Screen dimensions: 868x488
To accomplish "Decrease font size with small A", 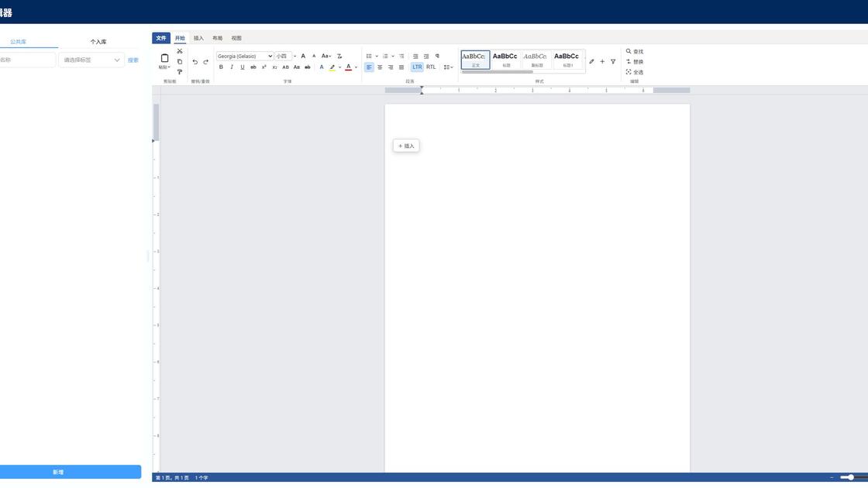I will [x=314, y=56].
